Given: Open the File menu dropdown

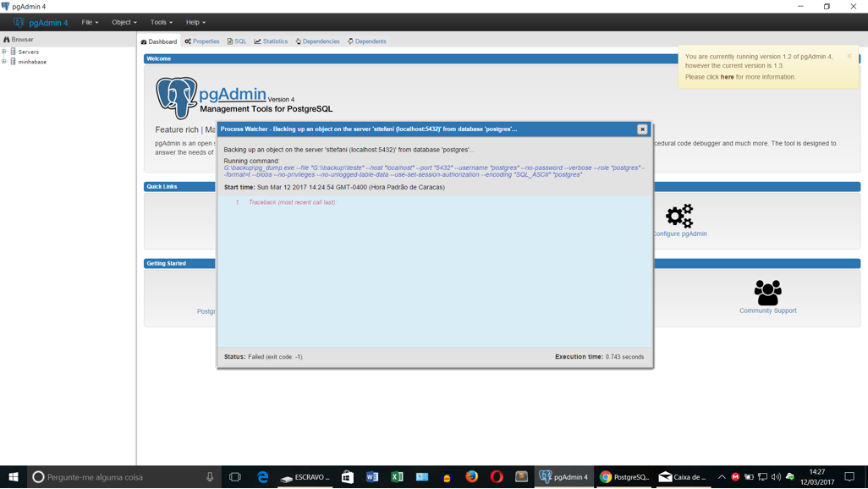Looking at the screenshot, I should [90, 22].
